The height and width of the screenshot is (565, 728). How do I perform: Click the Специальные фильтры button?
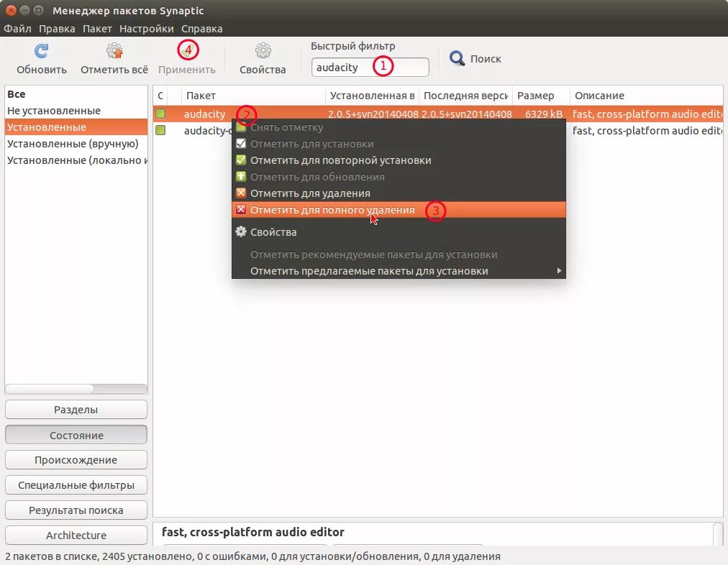click(x=76, y=484)
